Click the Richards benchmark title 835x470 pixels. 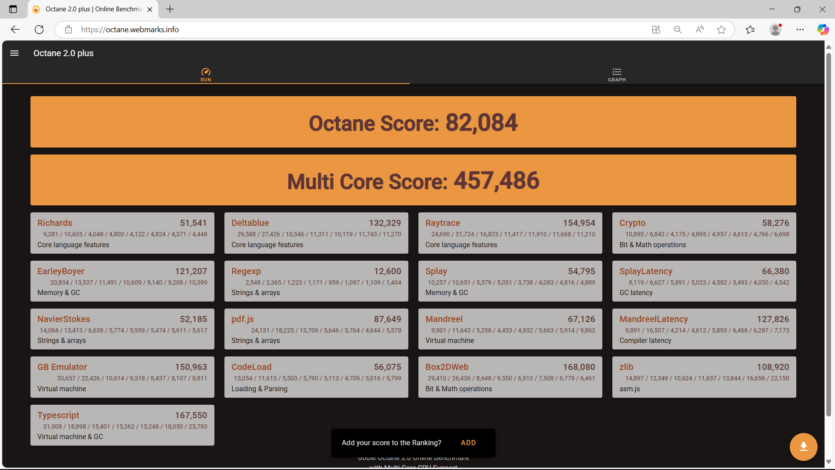[x=54, y=223]
